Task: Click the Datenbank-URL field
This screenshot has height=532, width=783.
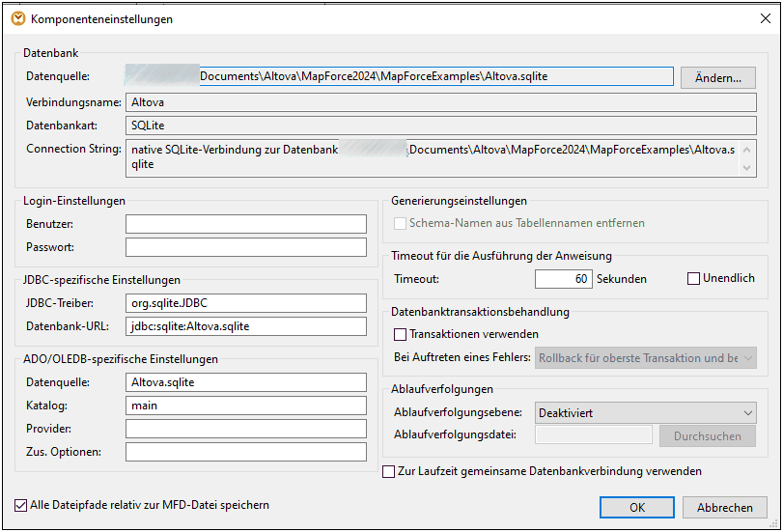Action: 246,326
